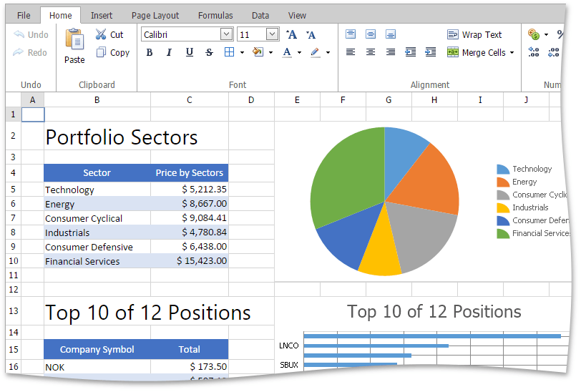The width and height of the screenshot is (581, 392).
Task: Select the NOK company symbol cell
Action: click(97, 367)
